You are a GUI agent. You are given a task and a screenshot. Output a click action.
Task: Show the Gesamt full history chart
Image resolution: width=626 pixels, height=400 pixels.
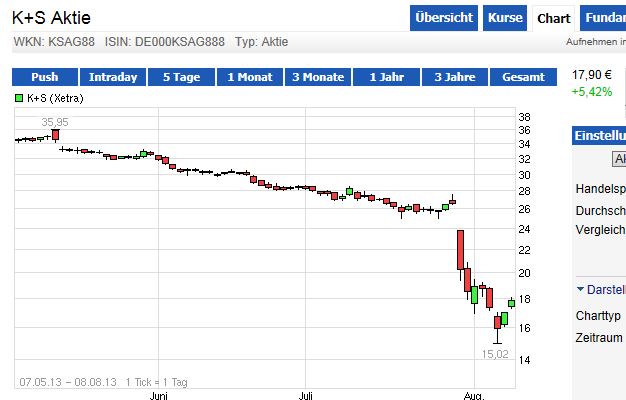click(x=523, y=77)
